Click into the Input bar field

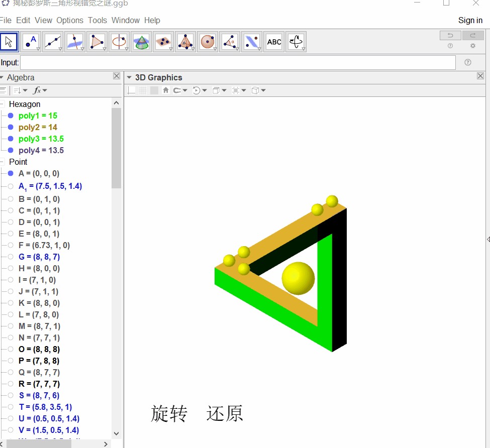pyautogui.click(x=237, y=63)
